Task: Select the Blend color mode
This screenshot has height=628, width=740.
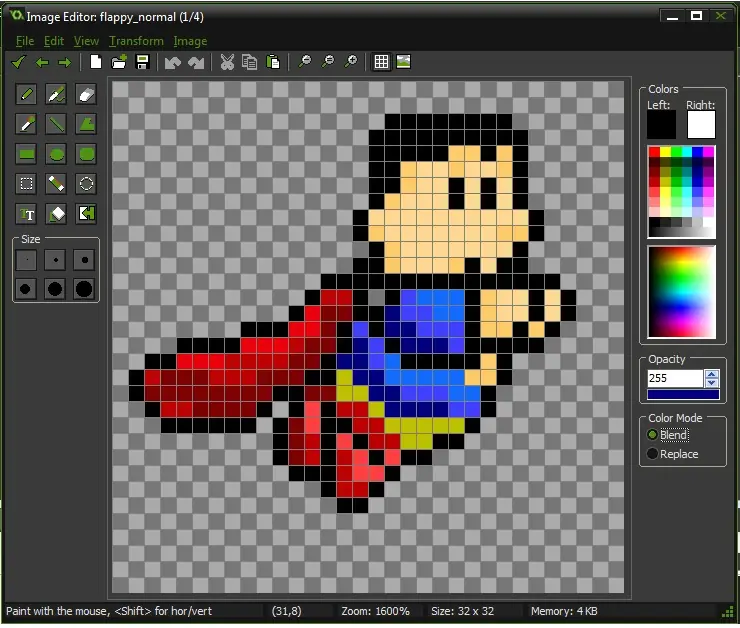Action: point(668,435)
